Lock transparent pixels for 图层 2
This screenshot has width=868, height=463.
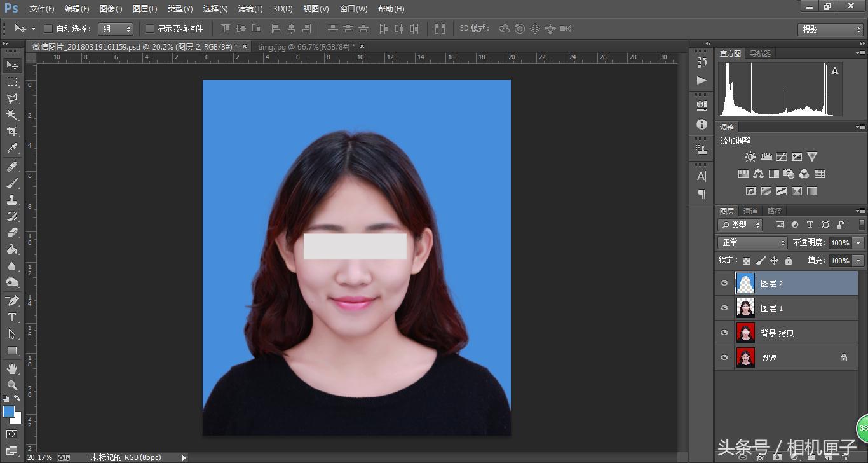pyautogui.click(x=746, y=260)
